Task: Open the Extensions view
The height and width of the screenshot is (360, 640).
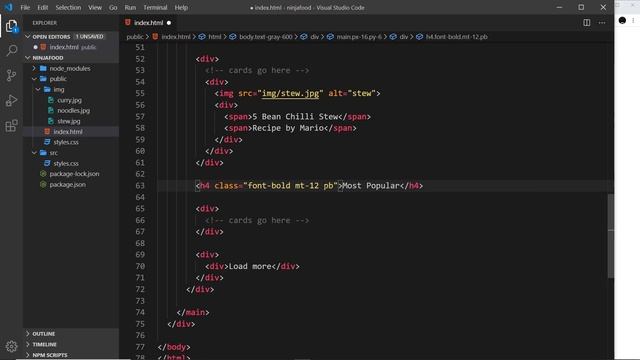Action: pos(11,125)
